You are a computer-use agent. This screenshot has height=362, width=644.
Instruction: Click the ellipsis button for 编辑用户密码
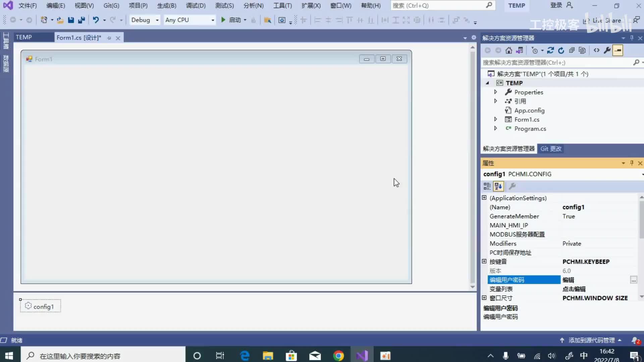point(633,280)
